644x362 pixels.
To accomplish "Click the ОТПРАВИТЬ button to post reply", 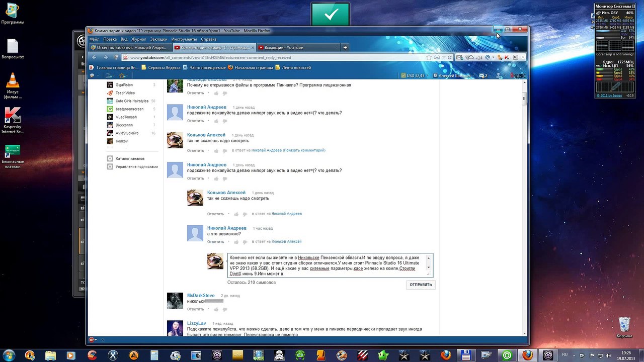I will click(x=421, y=285).
